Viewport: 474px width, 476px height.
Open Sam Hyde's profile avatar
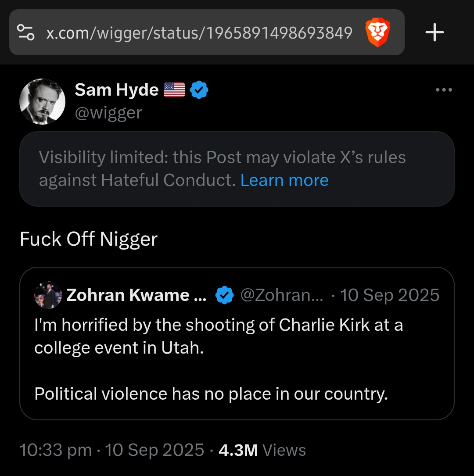(x=43, y=101)
